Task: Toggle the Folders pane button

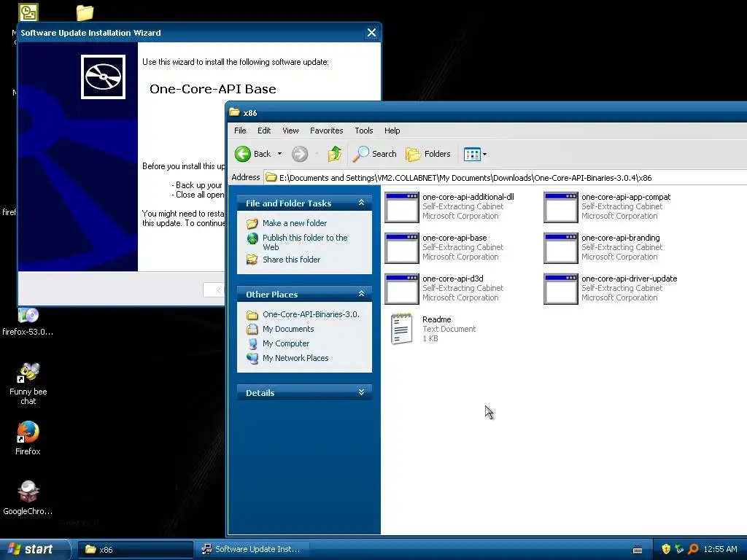Action: 427,154
